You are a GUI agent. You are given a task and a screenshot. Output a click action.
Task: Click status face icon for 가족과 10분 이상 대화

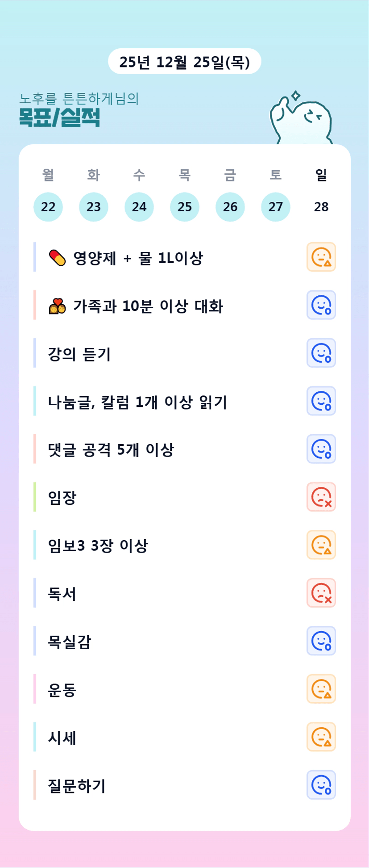pyautogui.click(x=321, y=305)
